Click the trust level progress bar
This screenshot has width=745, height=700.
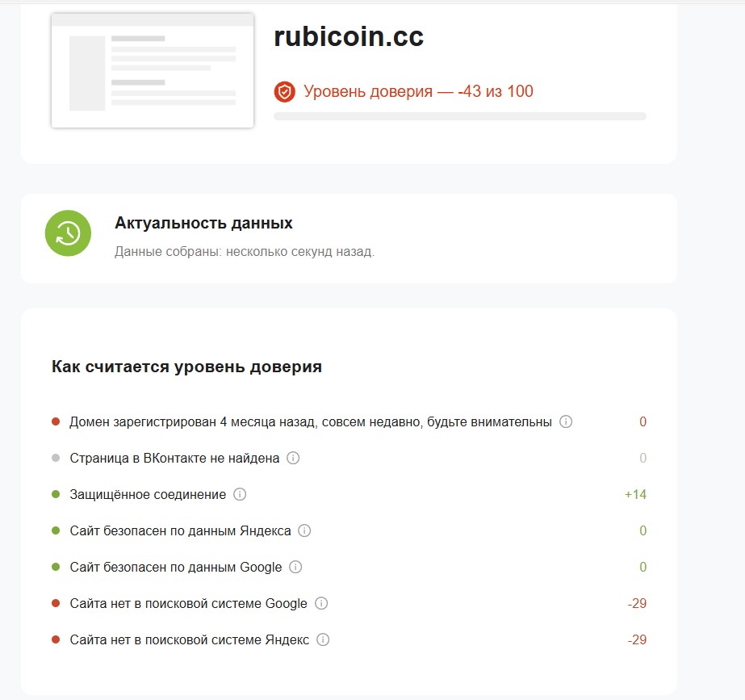(x=460, y=116)
